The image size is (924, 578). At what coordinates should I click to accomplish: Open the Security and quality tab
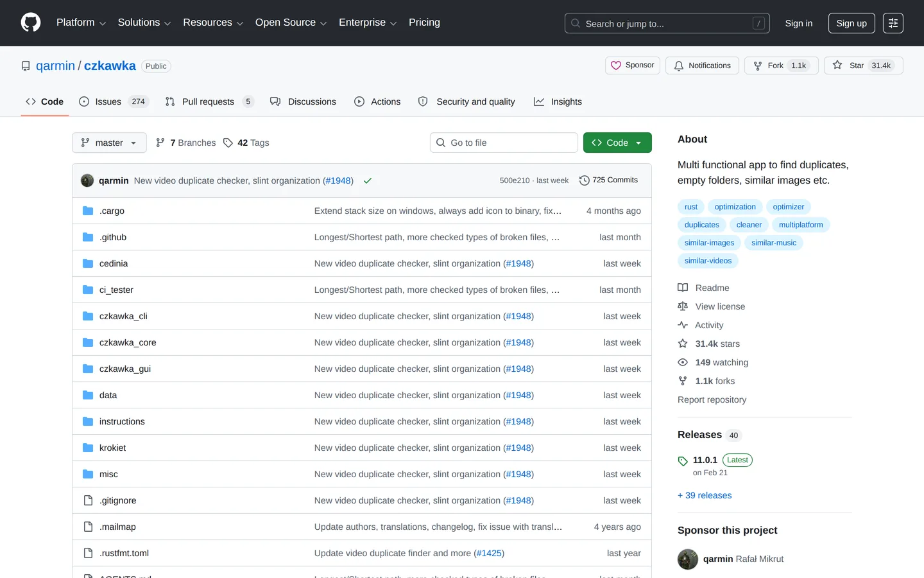click(466, 101)
